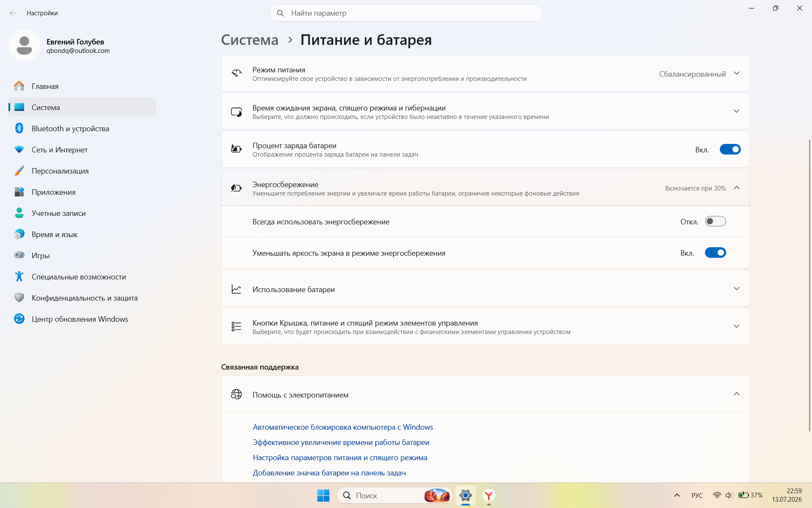This screenshot has height=508, width=812.
Task: Show hidden tray icons chevron
Action: pos(677,495)
